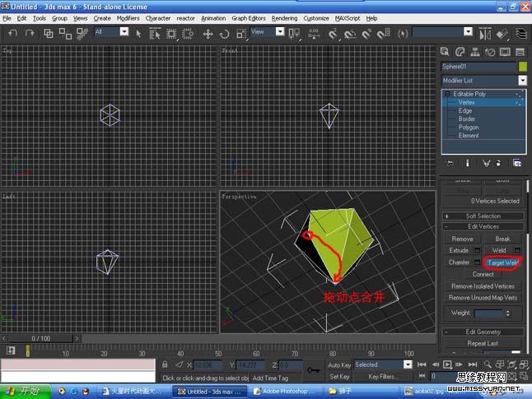Image resolution: width=532 pixels, height=399 pixels.
Task: Click the Connect button
Action: tap(483, 274)
